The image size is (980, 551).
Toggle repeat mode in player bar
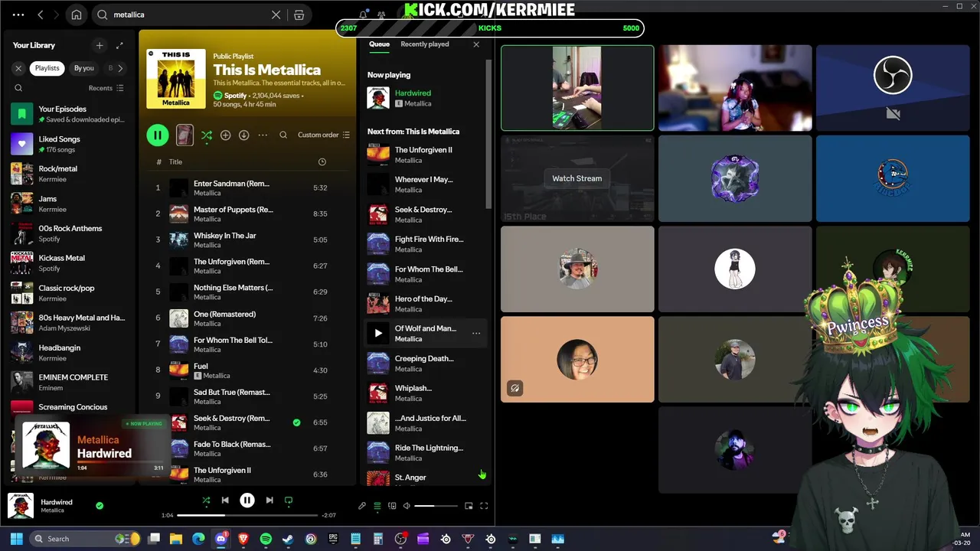point(289,500)
